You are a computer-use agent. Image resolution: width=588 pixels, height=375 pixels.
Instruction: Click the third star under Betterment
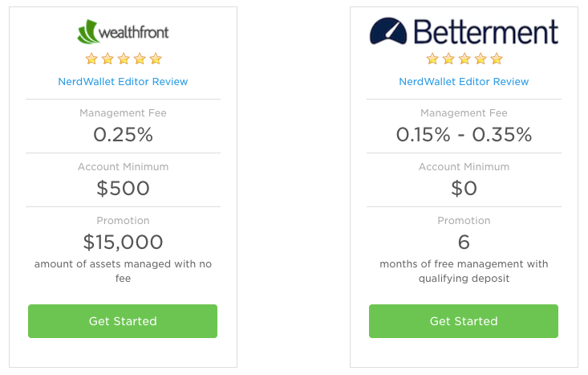coord(464,59)
